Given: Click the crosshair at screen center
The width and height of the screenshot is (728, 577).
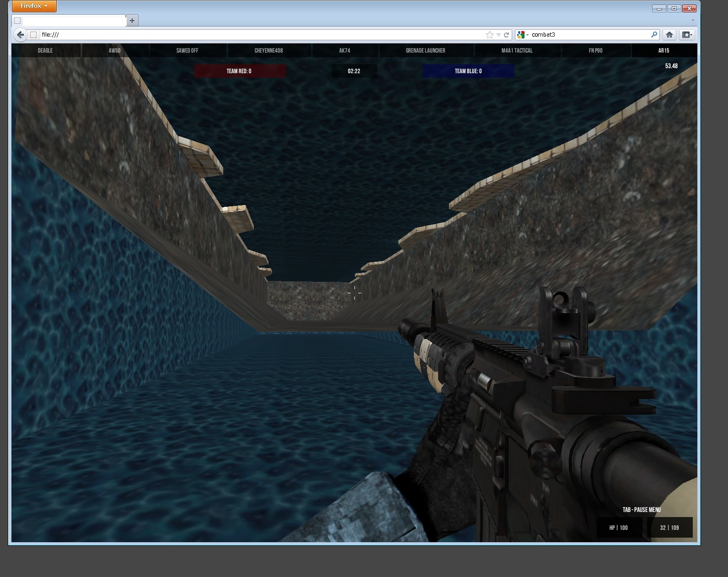Looking at the screenshot, I should coord(354,293).
